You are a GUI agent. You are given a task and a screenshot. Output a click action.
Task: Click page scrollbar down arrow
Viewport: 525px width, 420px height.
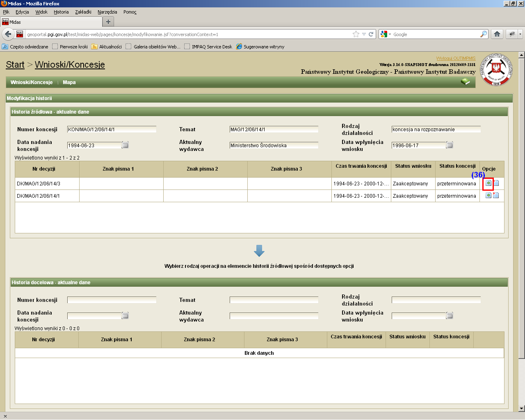tap(522, 408)
